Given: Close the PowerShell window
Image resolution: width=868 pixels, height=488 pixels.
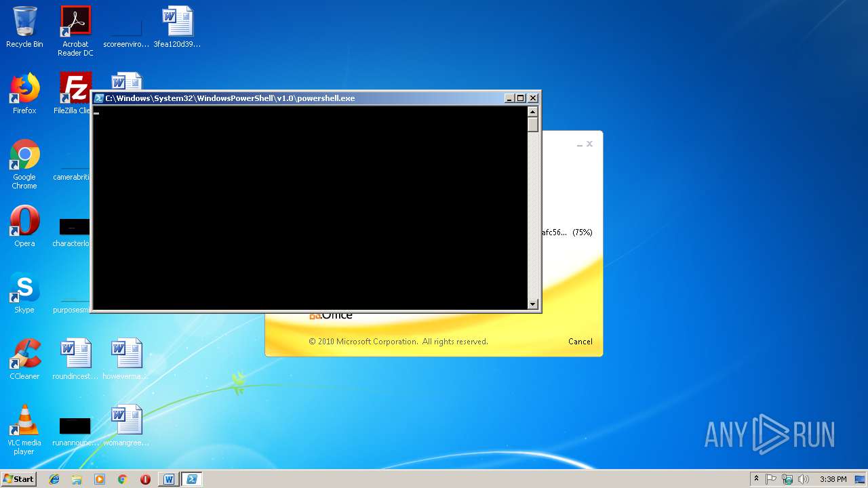Looking at the screenshot, I should [533, 98].
